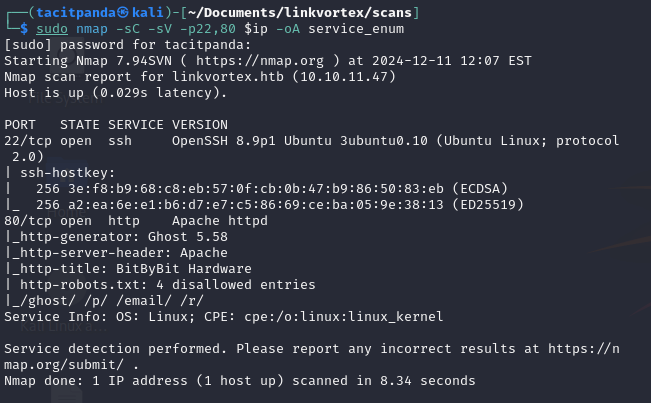Click the tacitpanda username in prompt
The image size is (651, 403).
pos(76,13)
